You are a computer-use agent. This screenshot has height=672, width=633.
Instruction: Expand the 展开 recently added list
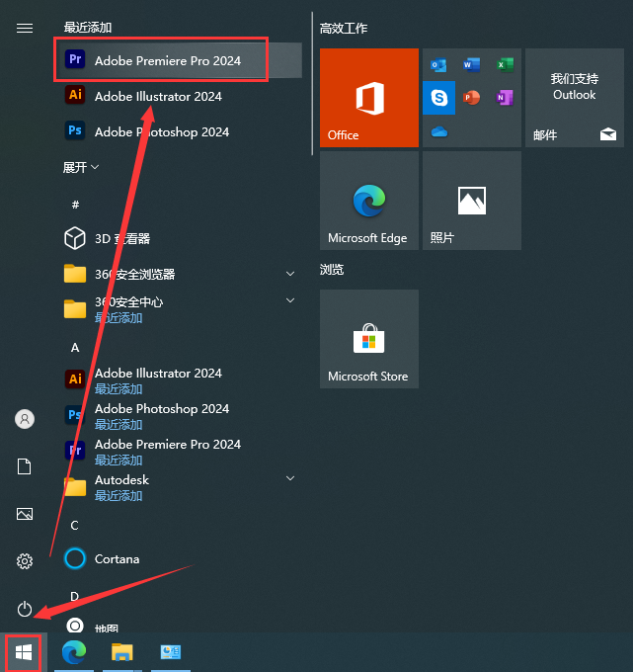81,167
